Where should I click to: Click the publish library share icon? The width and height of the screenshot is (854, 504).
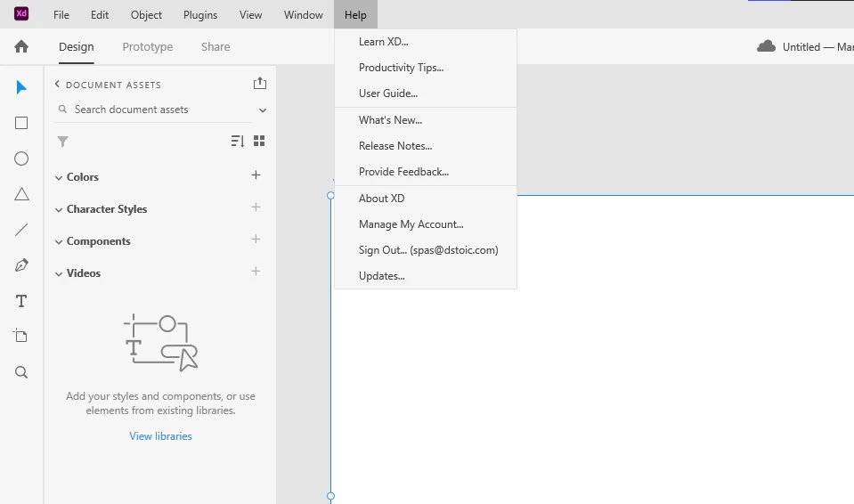tap(260, 83)
